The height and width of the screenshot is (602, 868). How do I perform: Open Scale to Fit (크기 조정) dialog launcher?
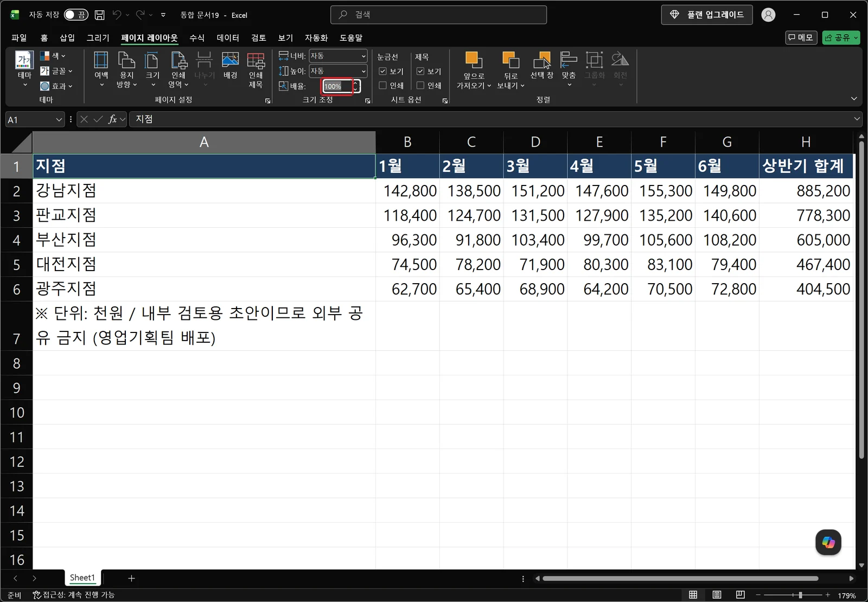[x=368, y=101]
